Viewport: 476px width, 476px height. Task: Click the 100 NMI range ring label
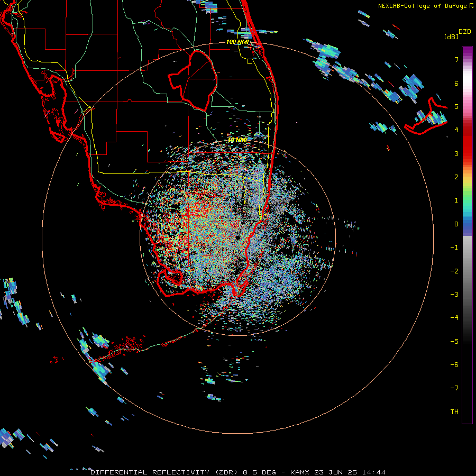pos(237,42)
